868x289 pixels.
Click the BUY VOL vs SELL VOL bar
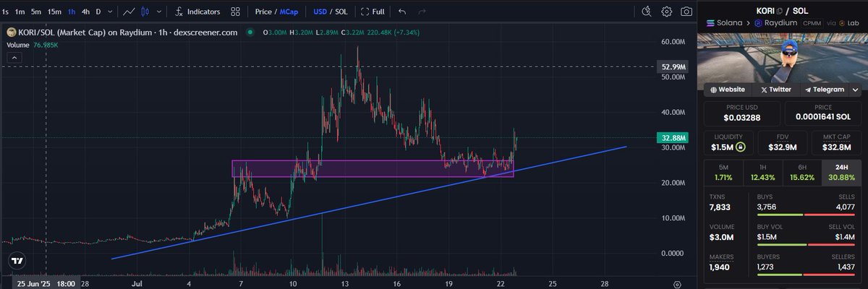(x=806, y=246)
